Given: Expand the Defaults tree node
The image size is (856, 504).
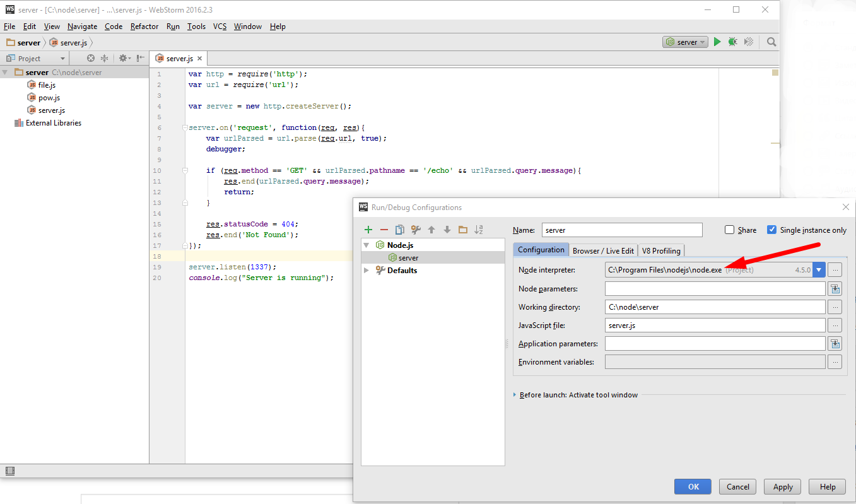Looking at the screenshot, I should (x=367, y=271).
